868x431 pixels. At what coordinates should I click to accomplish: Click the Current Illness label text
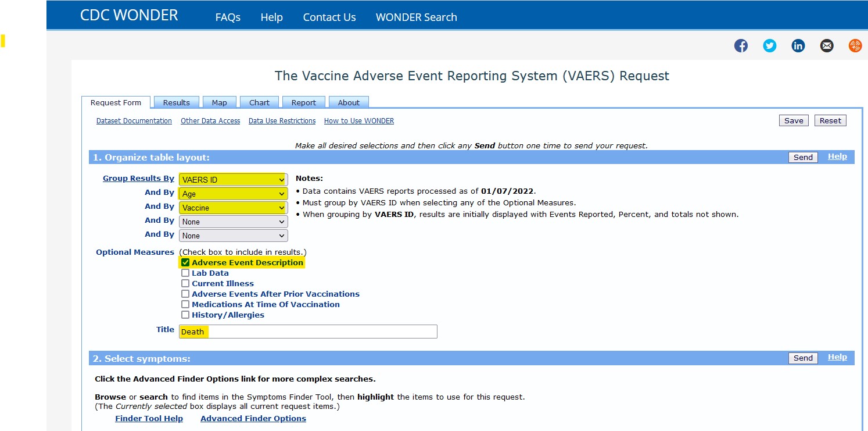point(223,283)
